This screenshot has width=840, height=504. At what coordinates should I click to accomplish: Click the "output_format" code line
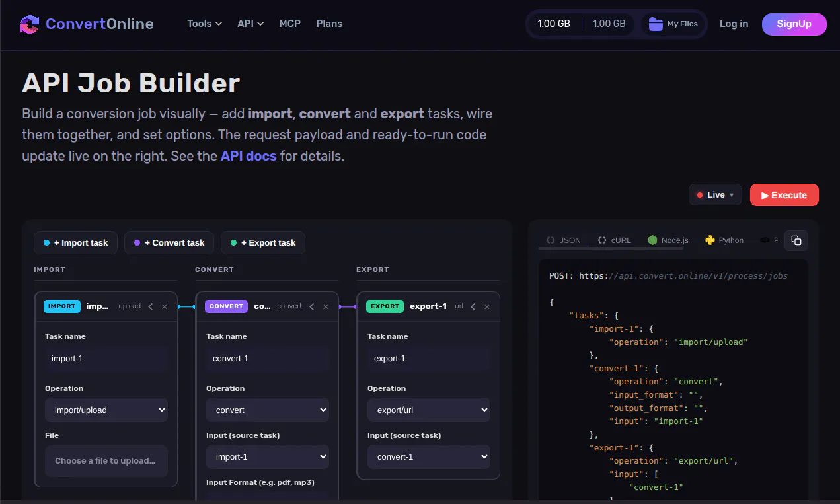click(660, 408)
